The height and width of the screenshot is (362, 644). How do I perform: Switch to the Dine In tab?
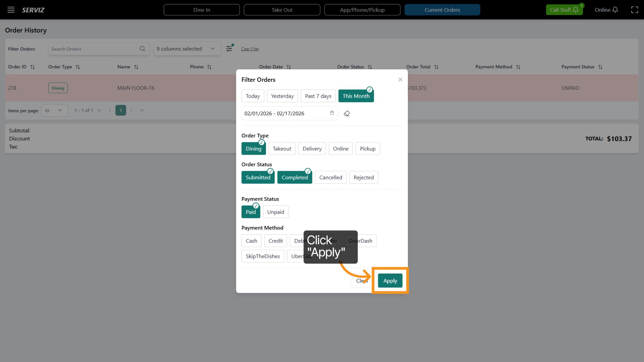tap(202, 10)
